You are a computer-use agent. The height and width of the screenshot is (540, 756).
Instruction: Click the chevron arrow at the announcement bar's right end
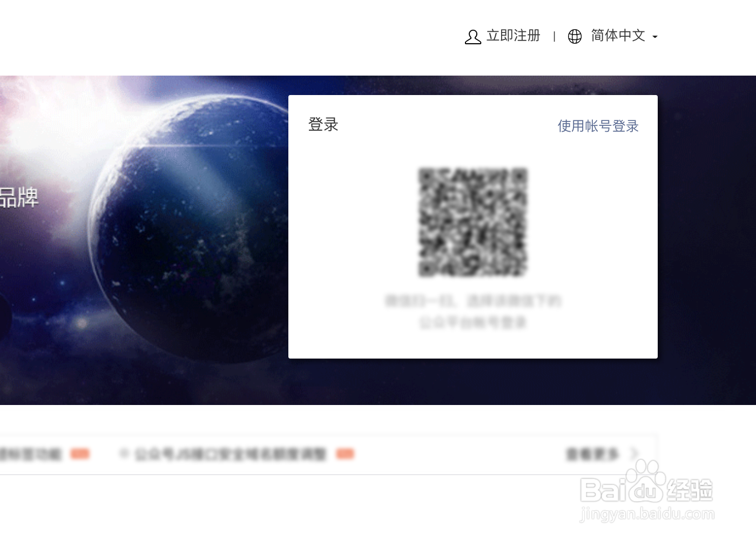(634, 454)
